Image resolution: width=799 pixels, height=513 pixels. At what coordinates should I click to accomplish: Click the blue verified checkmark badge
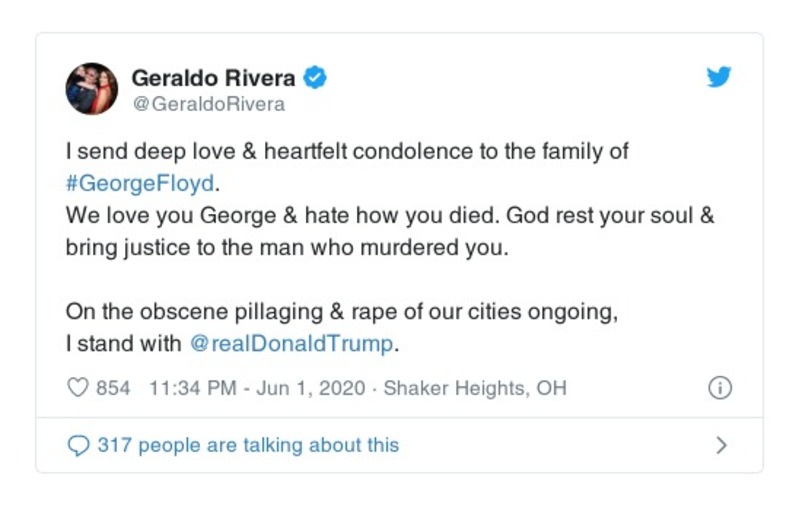pos(316,77)
